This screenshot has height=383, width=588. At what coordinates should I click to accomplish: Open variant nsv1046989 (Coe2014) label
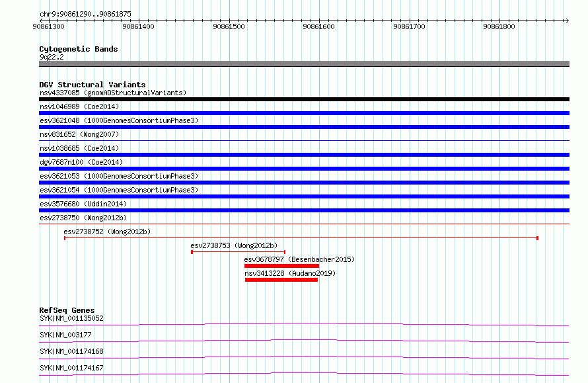click(79, 106)
